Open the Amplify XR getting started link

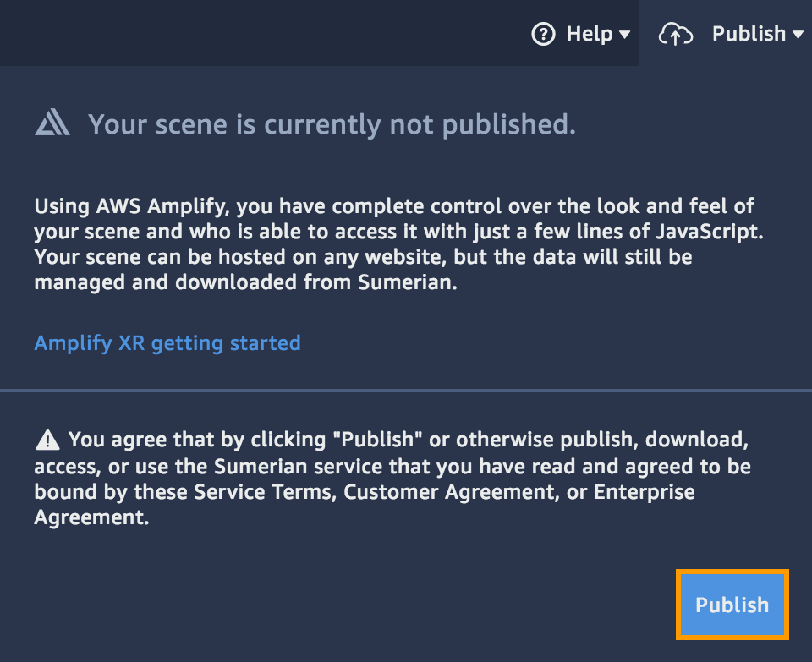(167, 342)
